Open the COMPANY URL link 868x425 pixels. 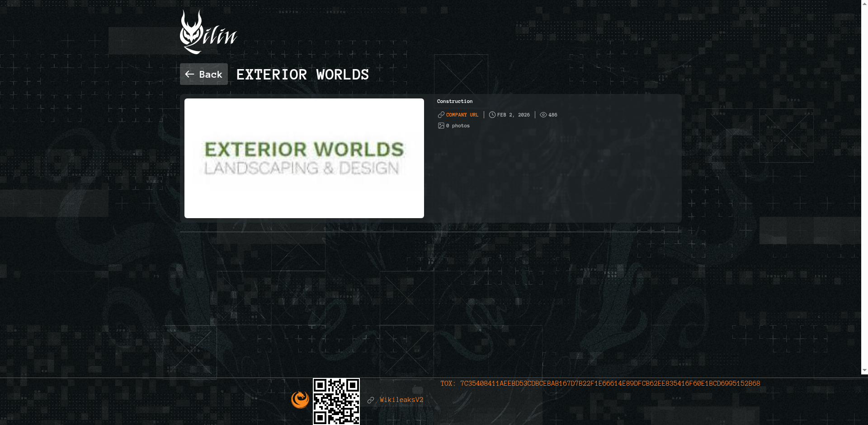coord(462,115)
